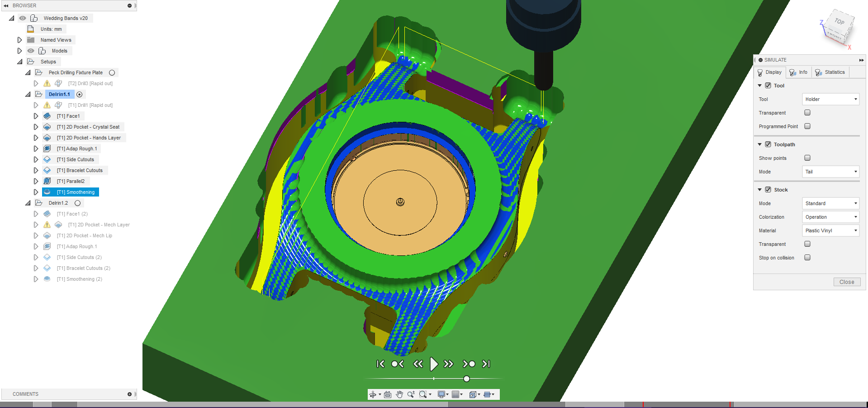
Task: Click the Face1 operation icon in Delrin1.1
Action: [47, 116]
